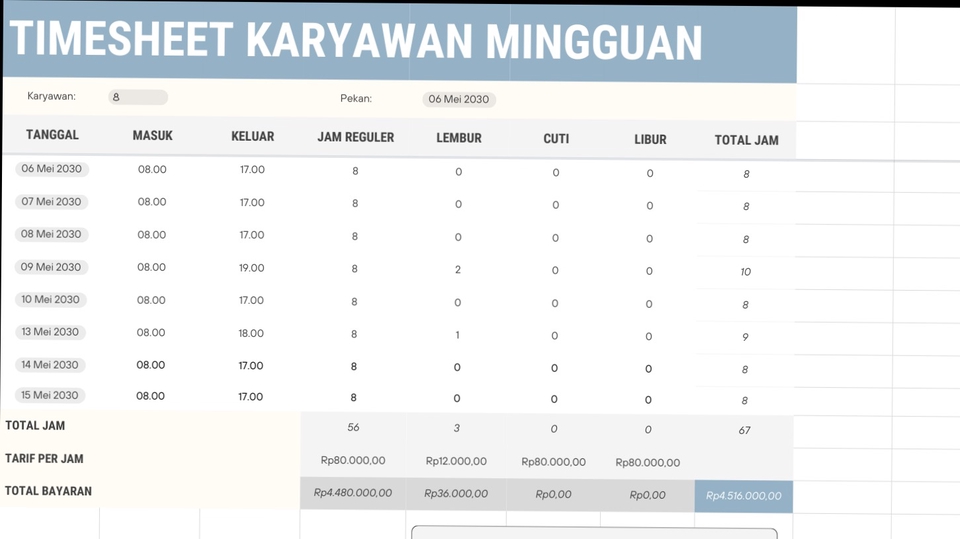
Task: Click the TOTAL JAM column header
Action: [x=746, y=140]
